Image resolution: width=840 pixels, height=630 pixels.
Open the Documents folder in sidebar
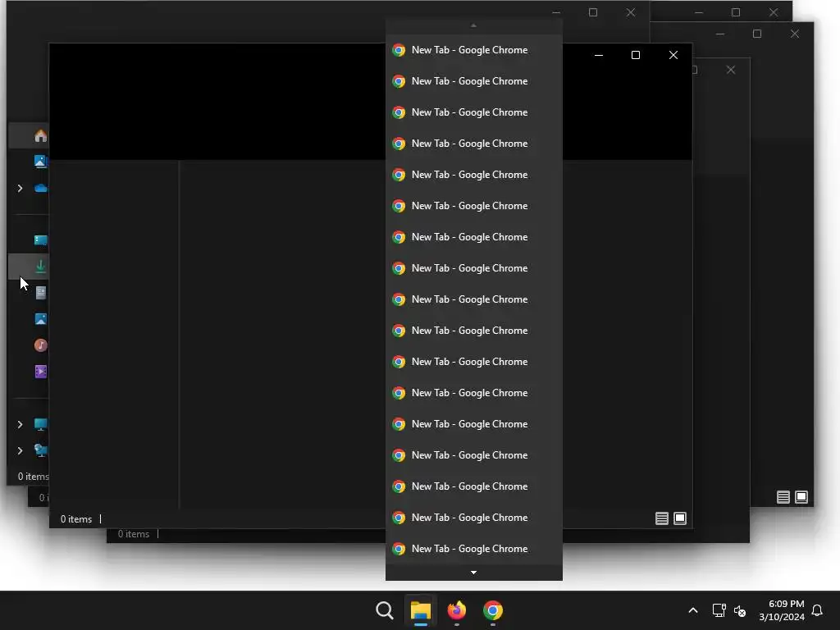pyautogui.click(x=41, y=293)
